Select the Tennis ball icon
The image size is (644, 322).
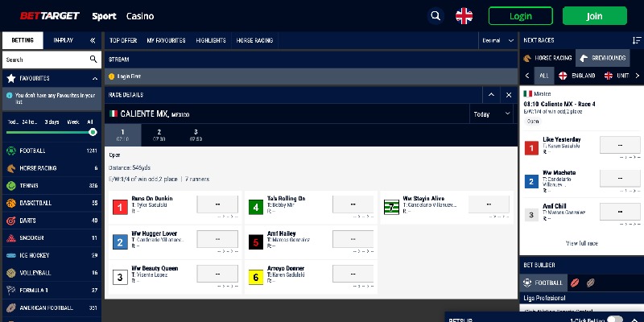point(11,186)
